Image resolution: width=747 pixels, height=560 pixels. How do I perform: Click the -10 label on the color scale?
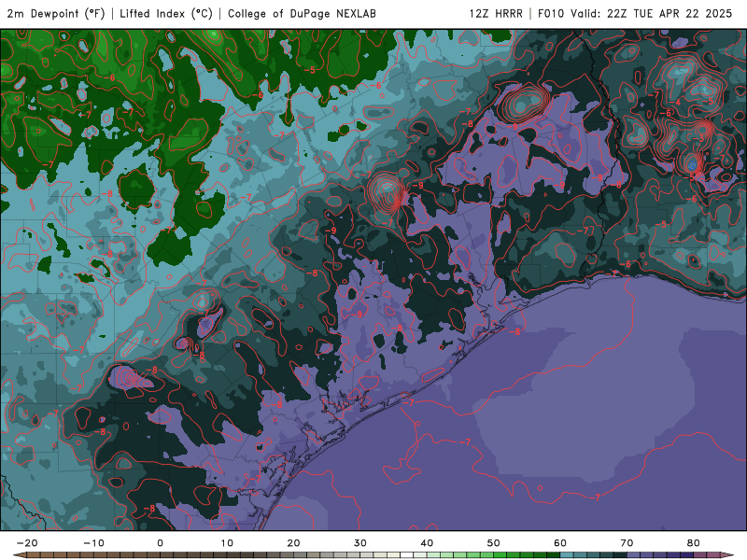click(x=93, y=543)
